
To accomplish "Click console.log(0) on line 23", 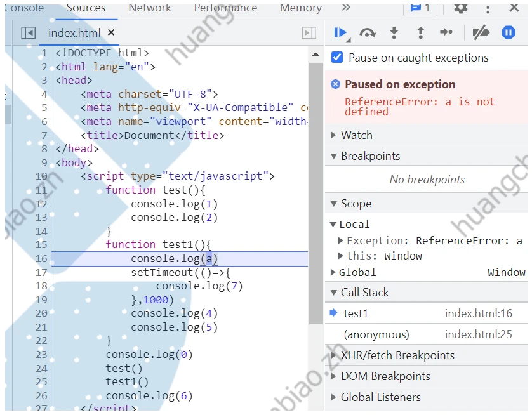I will click(149, 355).
